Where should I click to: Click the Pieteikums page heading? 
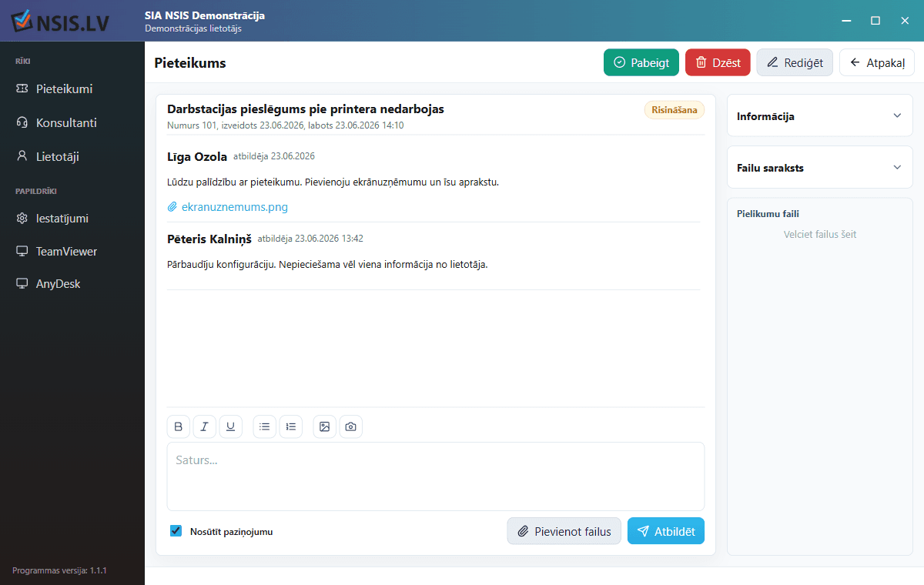(190, 63)
